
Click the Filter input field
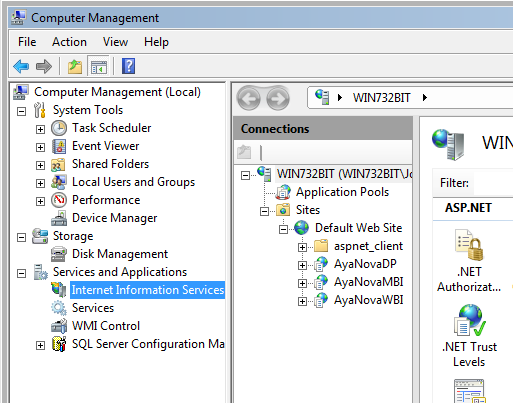pyautogui.click(x=493, y=183)
